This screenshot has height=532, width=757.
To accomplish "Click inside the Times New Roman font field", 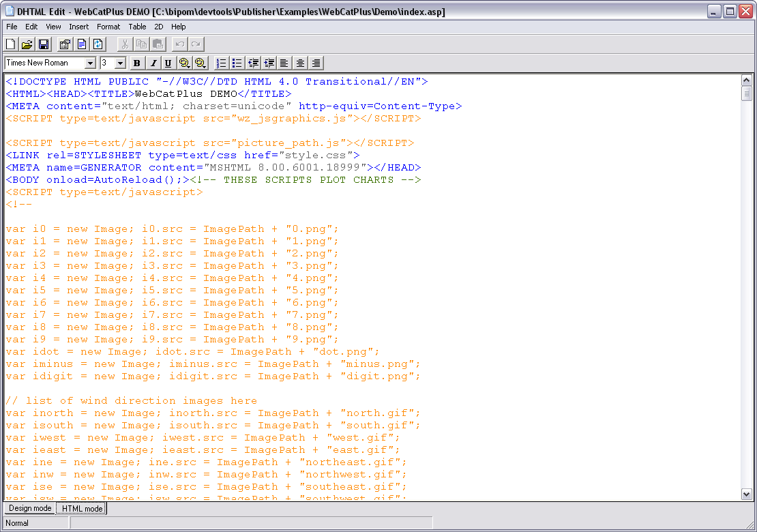I will point(45,63).
